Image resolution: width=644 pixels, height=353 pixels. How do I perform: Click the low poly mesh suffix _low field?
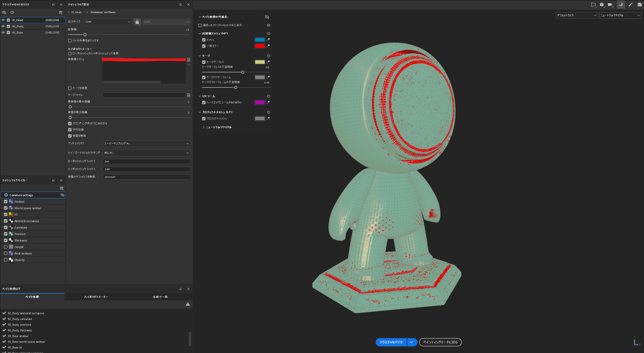[x=147, y=162]
